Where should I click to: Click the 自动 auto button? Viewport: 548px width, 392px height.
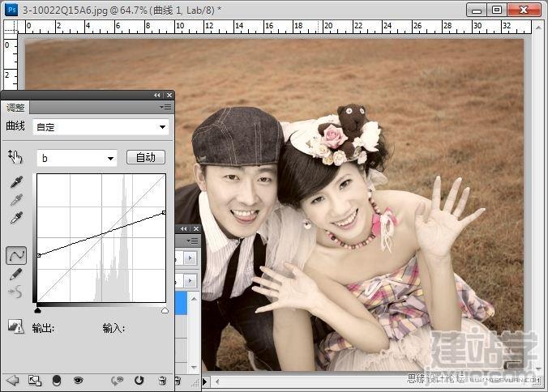(x=146, y=157)
